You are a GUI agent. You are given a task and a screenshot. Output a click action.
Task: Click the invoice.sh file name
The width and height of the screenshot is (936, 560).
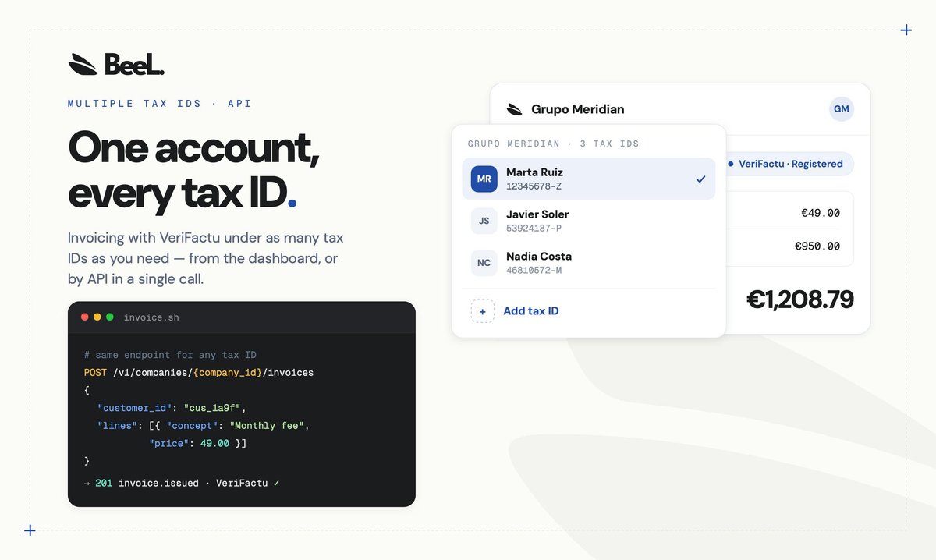coord(151,317)
